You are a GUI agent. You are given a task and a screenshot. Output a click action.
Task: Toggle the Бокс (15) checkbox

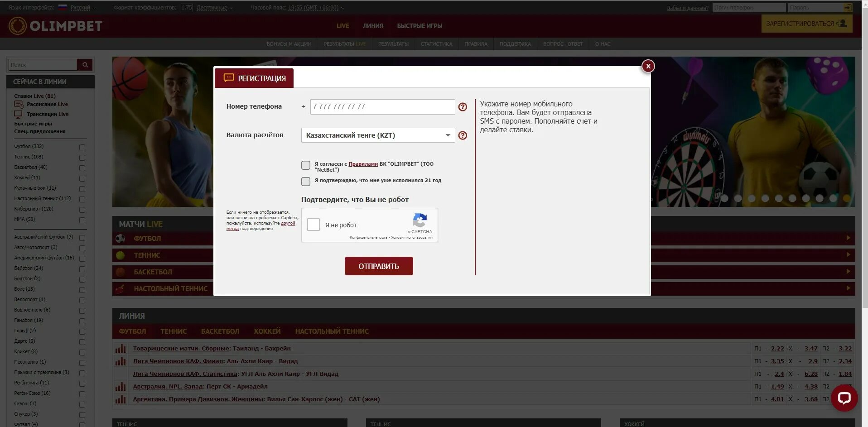(x=82, y=290)
